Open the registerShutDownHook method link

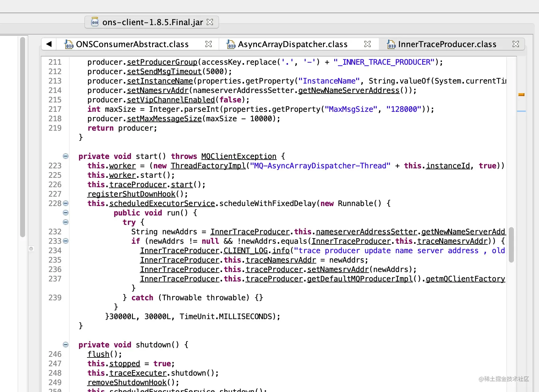[131, 194]
